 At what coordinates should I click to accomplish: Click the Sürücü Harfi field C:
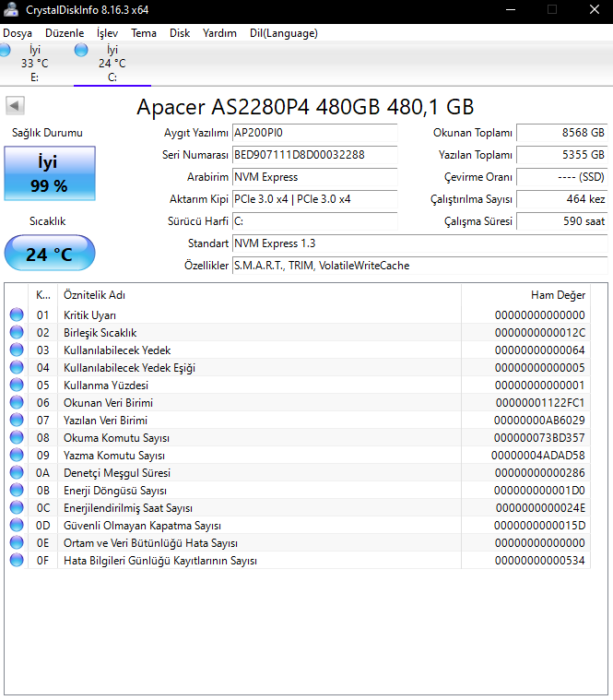[x=315, y=221]
